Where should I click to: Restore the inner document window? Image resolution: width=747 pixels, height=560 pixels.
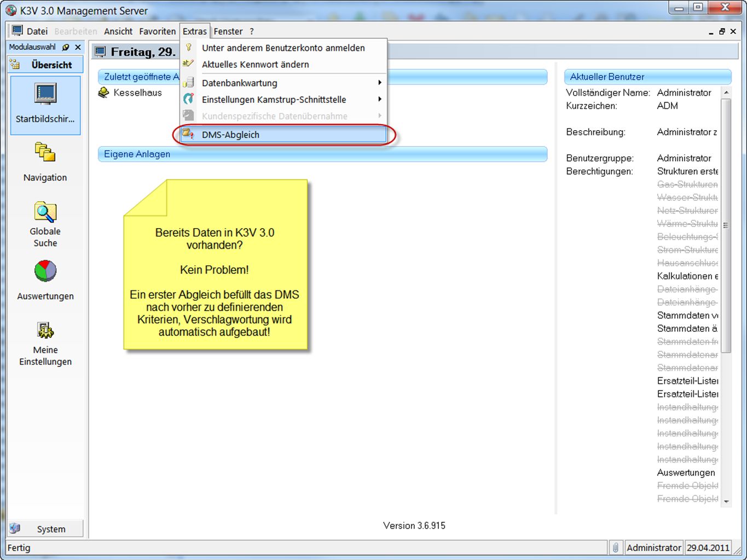coord(722,31)
